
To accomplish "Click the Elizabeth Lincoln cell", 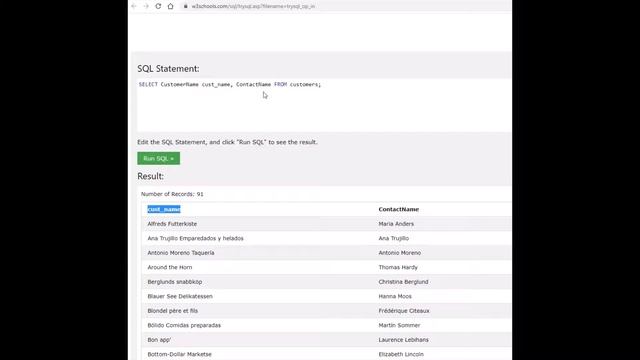I will [x=401, y=354].
